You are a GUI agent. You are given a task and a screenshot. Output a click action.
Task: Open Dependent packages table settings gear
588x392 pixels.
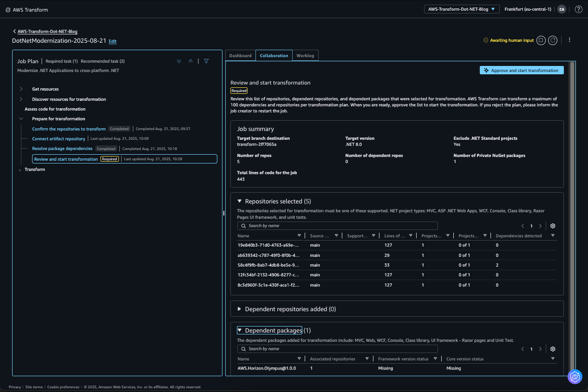(x=552, y=349)
